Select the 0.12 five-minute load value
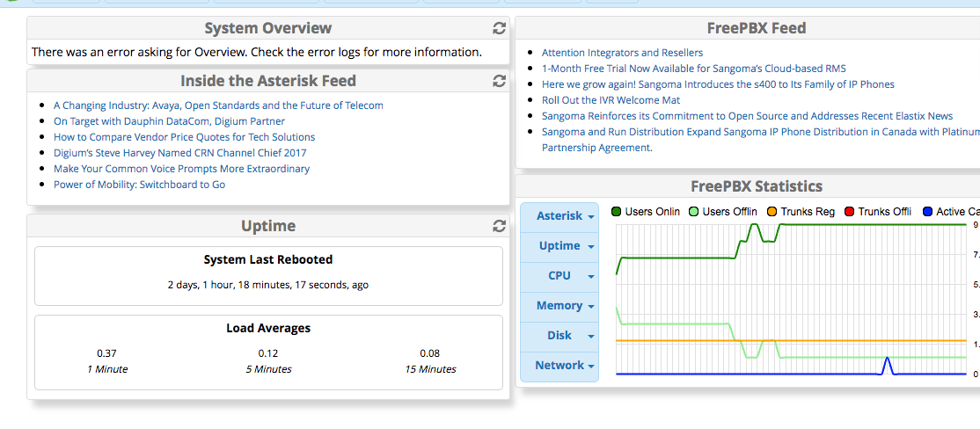The width and height of the screenshot is (980, 429). [x=268, y=353]
